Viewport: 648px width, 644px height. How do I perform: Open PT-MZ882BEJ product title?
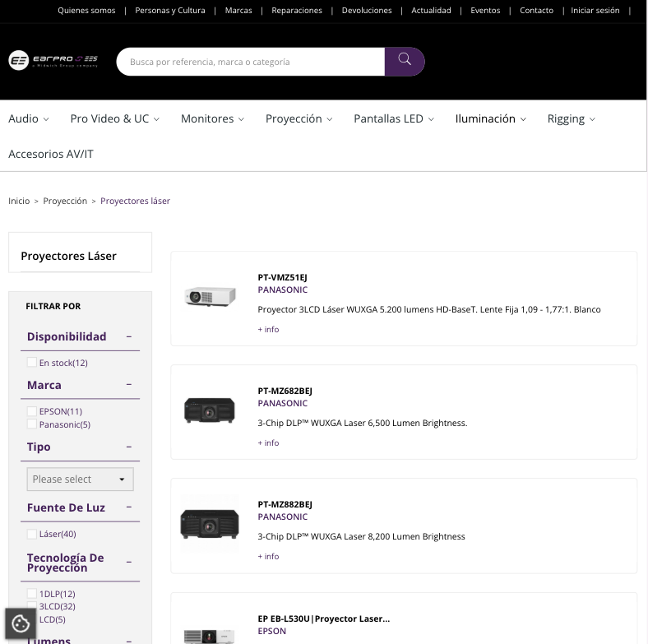pyautogui.click(x=285, y=504)
